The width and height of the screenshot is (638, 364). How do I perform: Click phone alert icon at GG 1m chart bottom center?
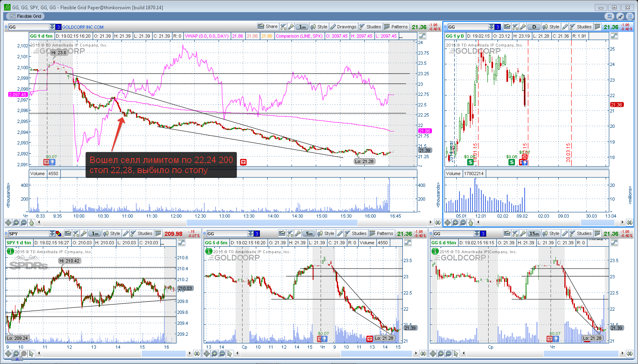point(243,162)
